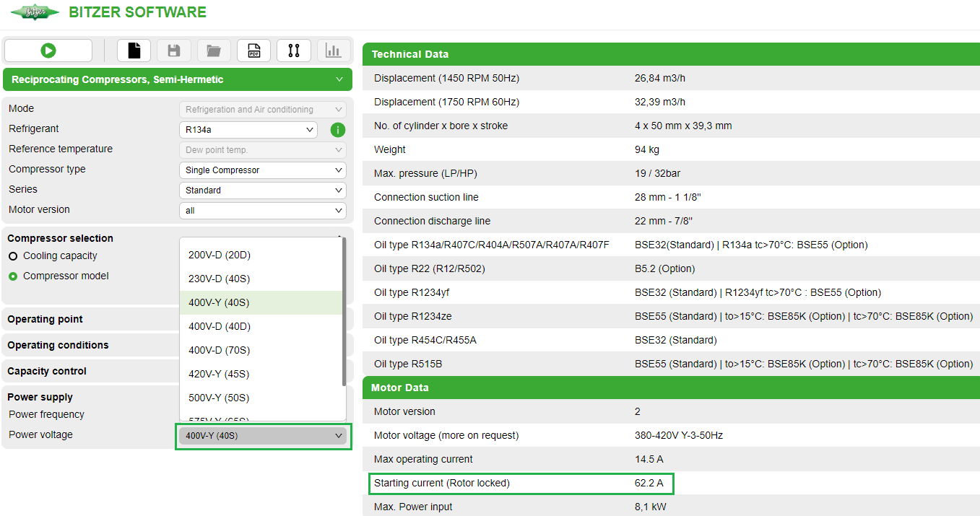Open the Compressor type dropdown
This screenshot has width=980, height=516.
tap(261, 170)
